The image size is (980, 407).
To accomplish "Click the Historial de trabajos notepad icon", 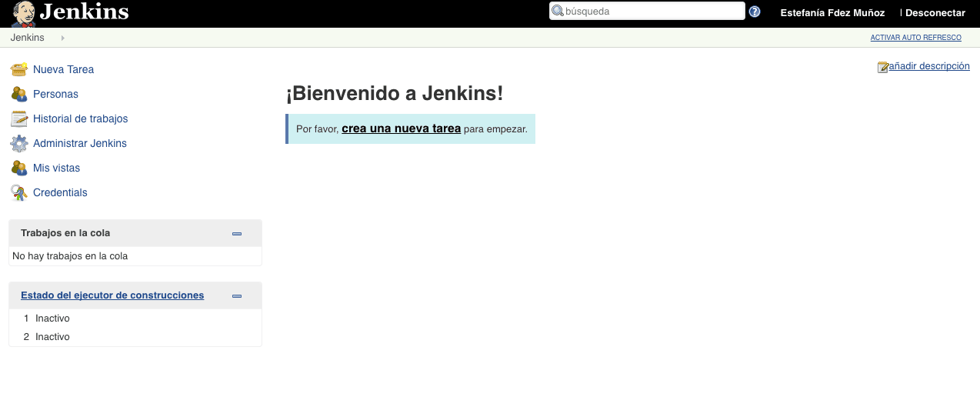I will [x=19, y=118].
